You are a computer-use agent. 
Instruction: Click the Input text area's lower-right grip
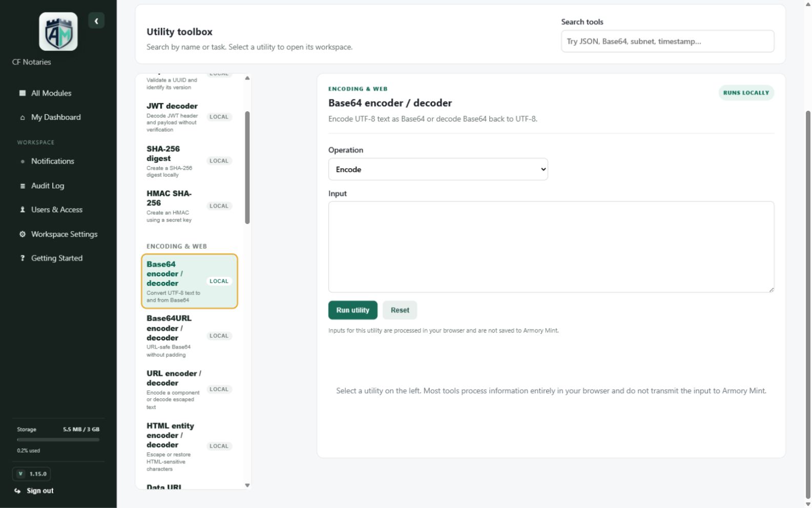point(771,290)
